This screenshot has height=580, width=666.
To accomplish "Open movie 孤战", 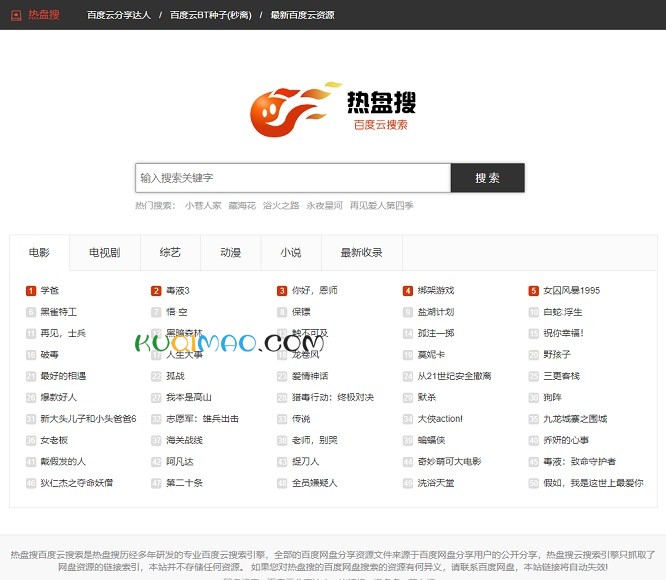I will (x=175, y=376).
